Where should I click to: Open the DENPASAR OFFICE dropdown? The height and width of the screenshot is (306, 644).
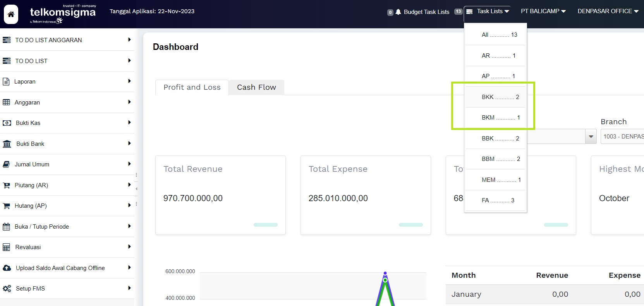click(608, 11)
